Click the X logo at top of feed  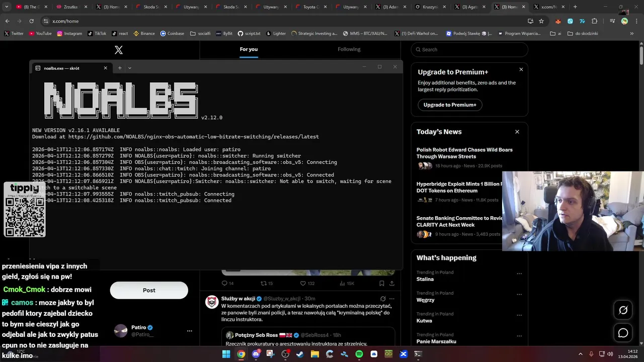(119, 50)
